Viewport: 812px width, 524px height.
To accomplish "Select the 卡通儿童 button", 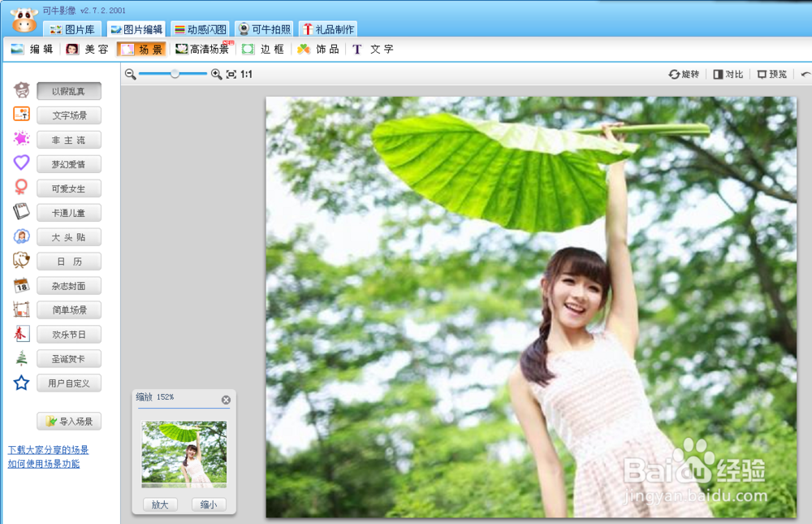I will tap(69, 213).
